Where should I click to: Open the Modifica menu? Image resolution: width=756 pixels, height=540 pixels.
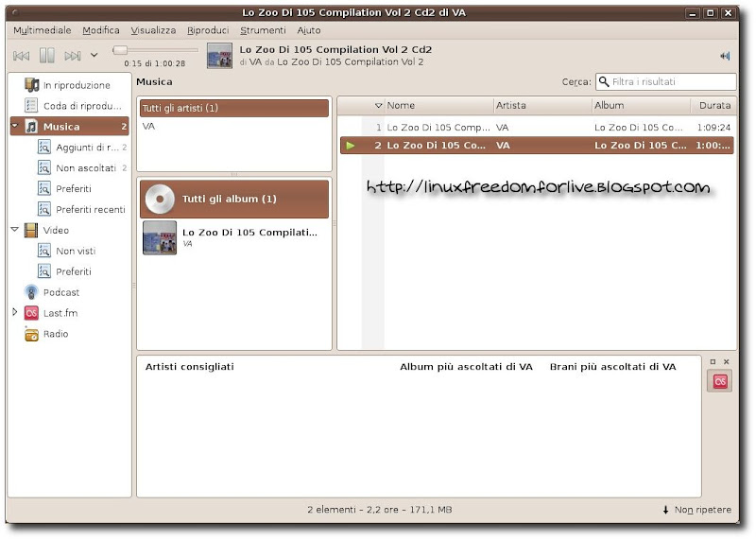click(x=101, y=30)
